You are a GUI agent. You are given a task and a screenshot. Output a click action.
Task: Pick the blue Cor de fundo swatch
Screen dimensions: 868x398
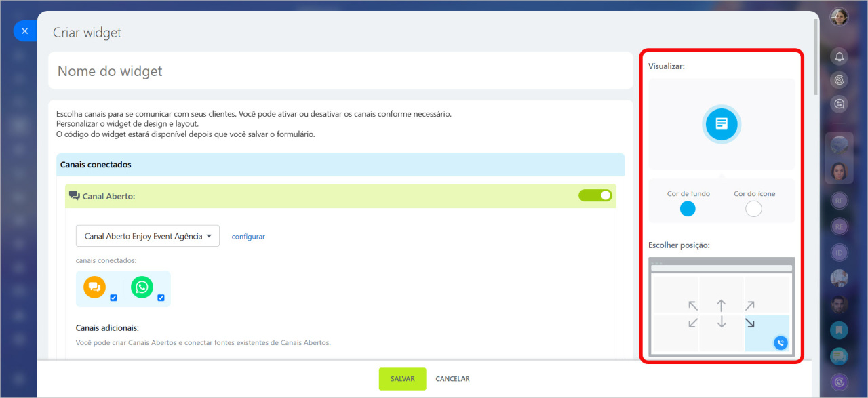[688, 209]
